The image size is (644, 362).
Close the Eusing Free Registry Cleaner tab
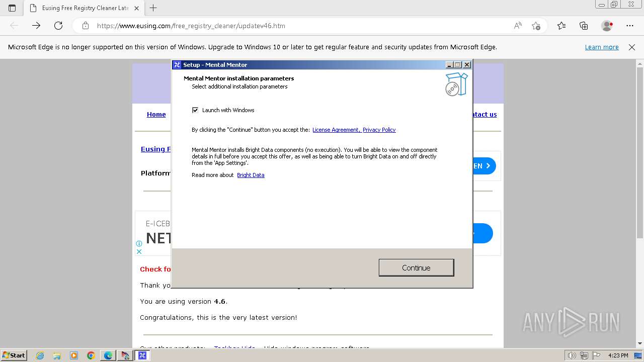click(x=137, y=8)
